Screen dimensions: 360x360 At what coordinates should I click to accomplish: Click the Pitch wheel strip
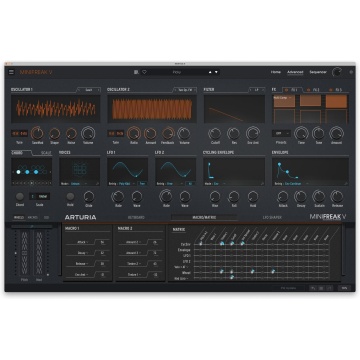[x=24, y=253]
